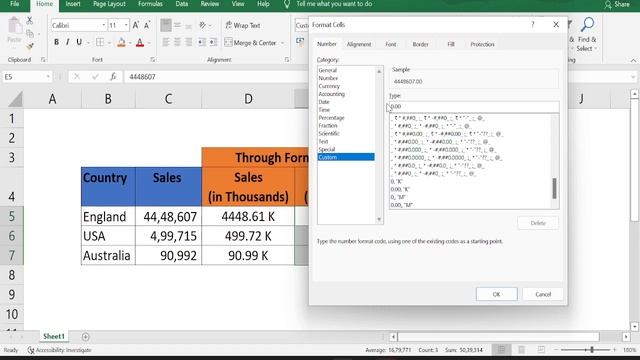
Task: Click the Increase Indent icon
Action: [x=213, y=42]
